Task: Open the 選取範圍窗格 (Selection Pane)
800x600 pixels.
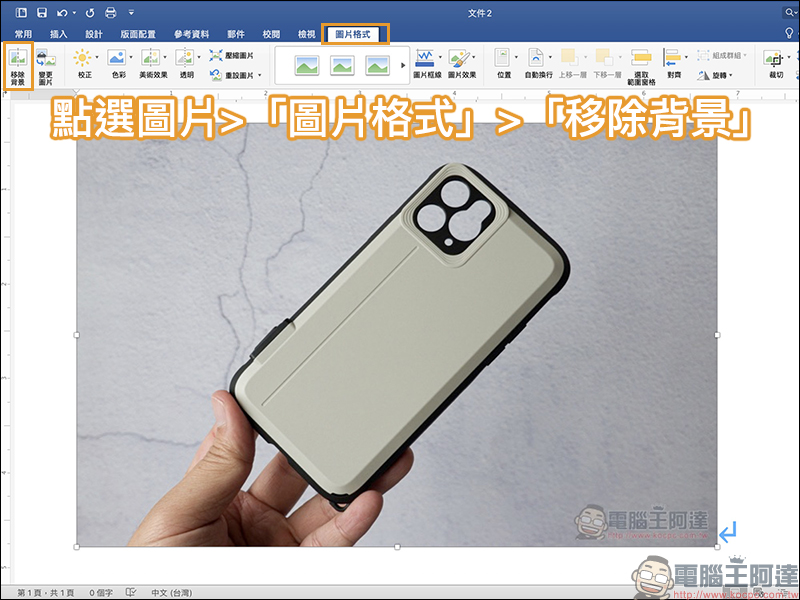Action: [641, 66]
